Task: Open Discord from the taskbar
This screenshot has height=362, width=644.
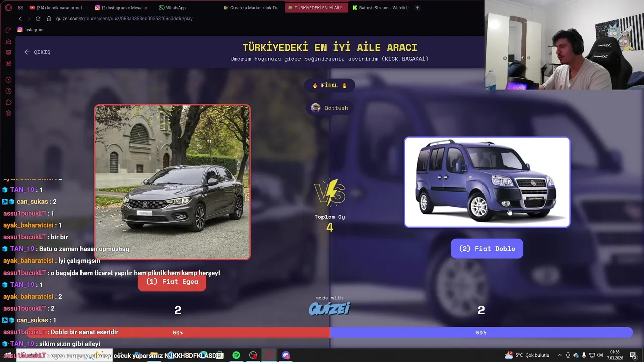Action: 286,355
